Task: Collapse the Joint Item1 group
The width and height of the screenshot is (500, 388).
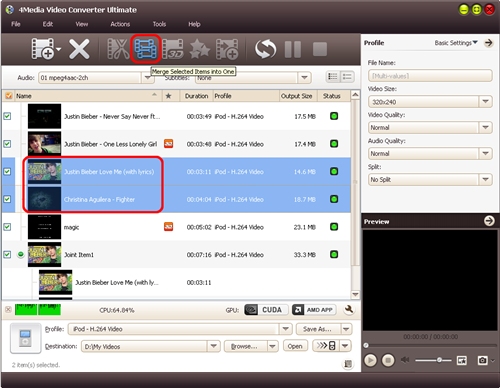Action: (x=21, y=255)
